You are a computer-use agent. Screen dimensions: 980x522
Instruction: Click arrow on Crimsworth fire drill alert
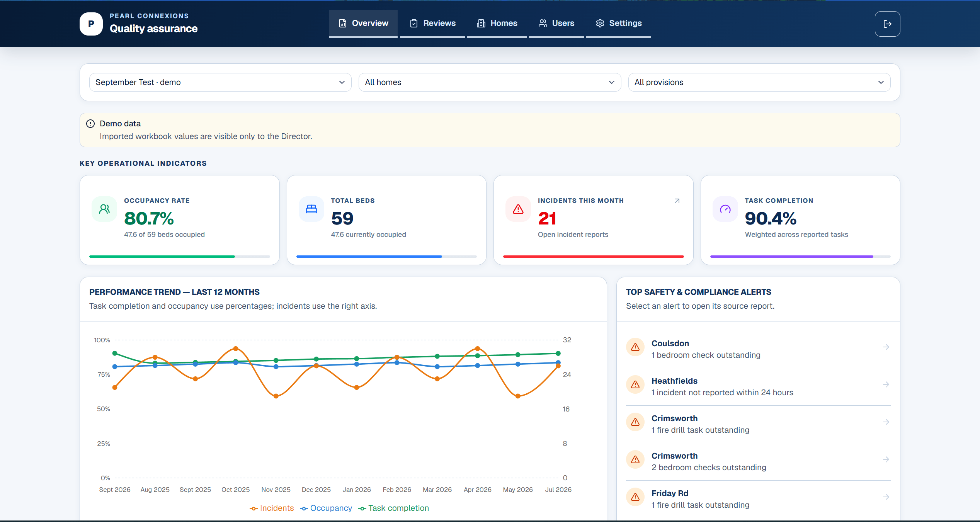(886, 422)
